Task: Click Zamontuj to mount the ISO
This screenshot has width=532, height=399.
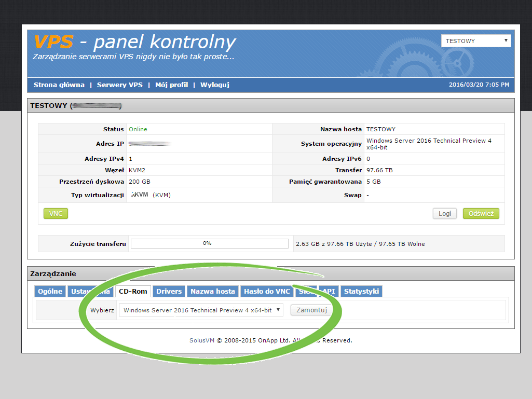Action: 311,310
